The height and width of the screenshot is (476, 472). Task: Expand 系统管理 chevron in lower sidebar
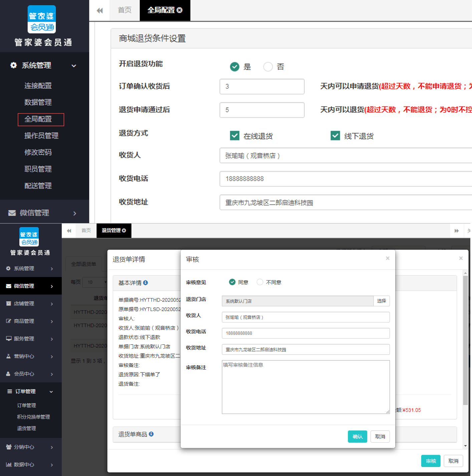pyautogui.click(x=52, y=269)
